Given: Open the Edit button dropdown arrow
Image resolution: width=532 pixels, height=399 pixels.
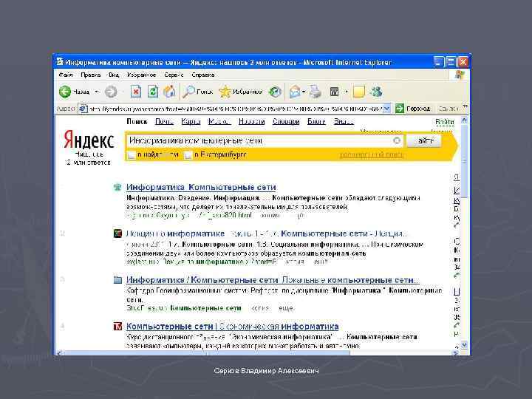Looking at the screenshot, I should tap(347, 92).
